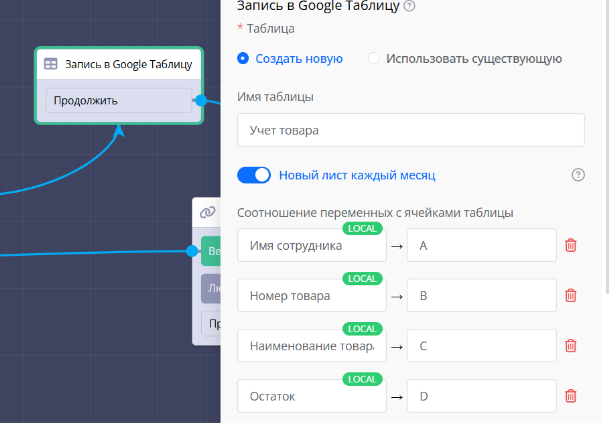Remove the Наименование товара mapping row

pos(571,346)
